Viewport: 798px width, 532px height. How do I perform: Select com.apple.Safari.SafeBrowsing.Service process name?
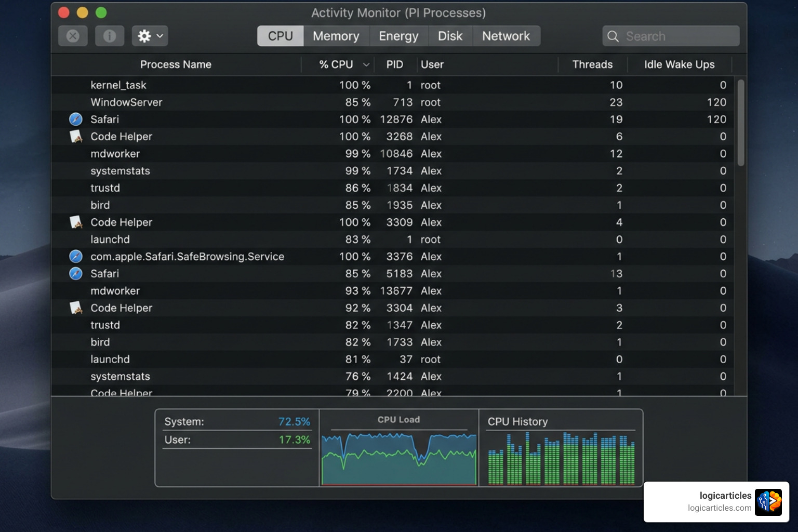click(187, 257)
